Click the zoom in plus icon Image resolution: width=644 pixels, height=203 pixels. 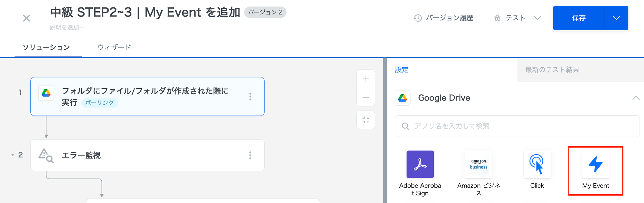tap(366, 79)
